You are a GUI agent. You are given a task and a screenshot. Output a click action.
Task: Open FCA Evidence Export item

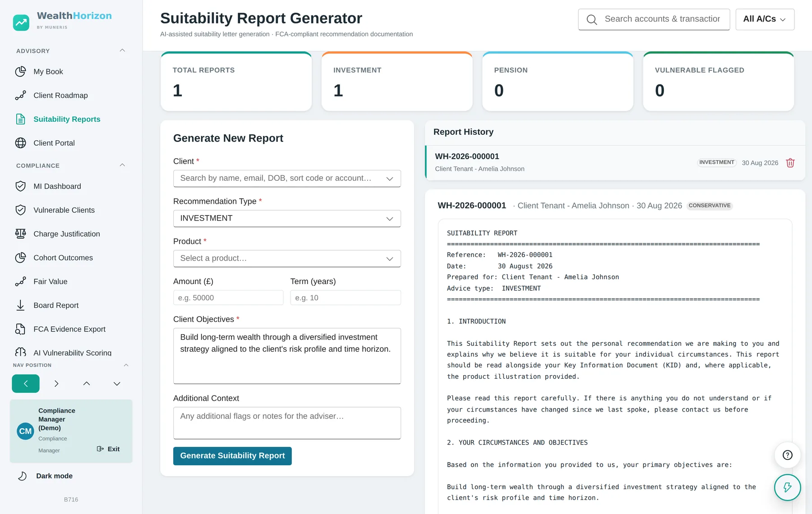point(69,329)
